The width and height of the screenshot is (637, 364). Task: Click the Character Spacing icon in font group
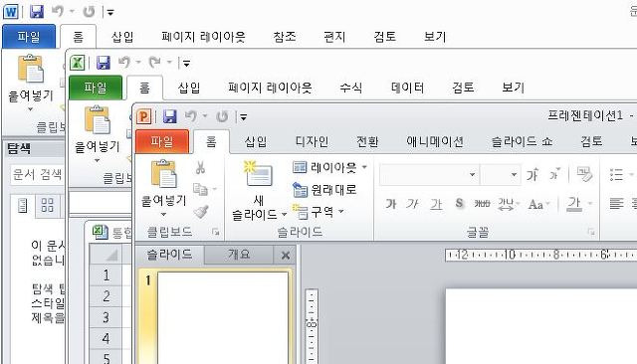pos(507,204)
